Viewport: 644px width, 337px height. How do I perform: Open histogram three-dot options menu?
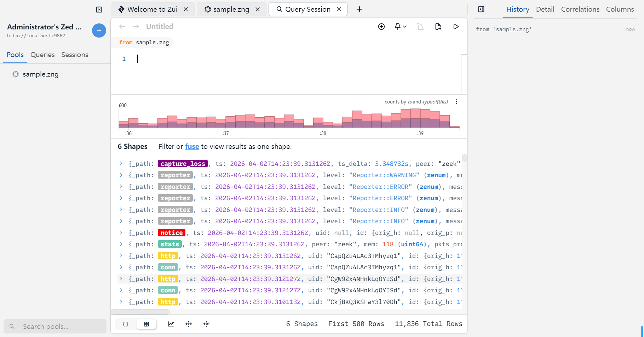tap(456, 102)
